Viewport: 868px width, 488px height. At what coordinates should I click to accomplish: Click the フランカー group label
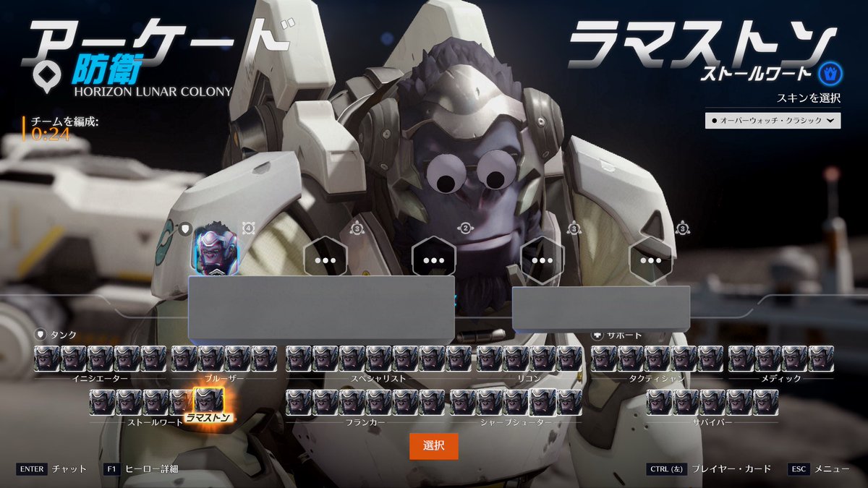pyautogui.click(x=365, y=421)
